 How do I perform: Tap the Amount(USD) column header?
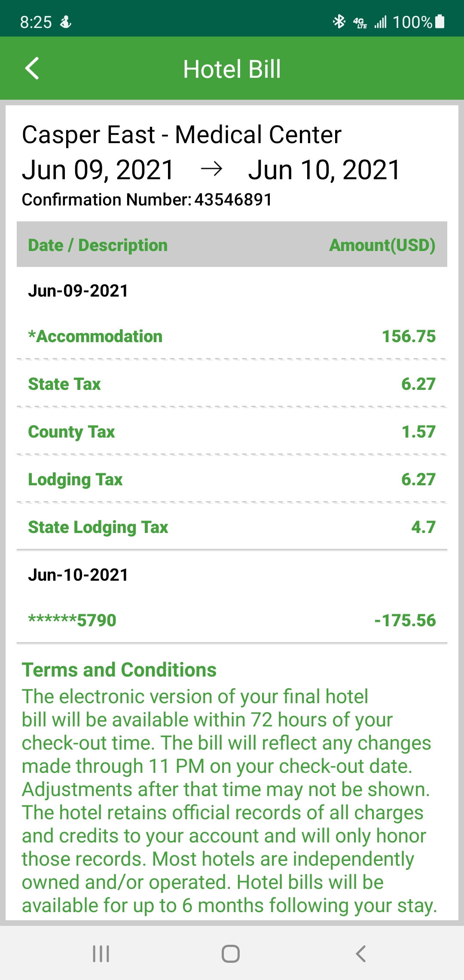[x=382, y=245]
